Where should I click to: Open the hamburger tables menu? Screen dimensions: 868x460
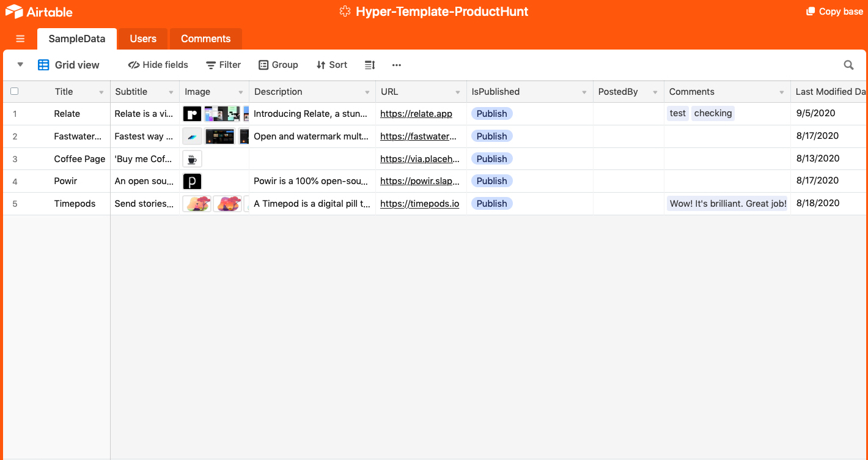[x=20, y=39]
